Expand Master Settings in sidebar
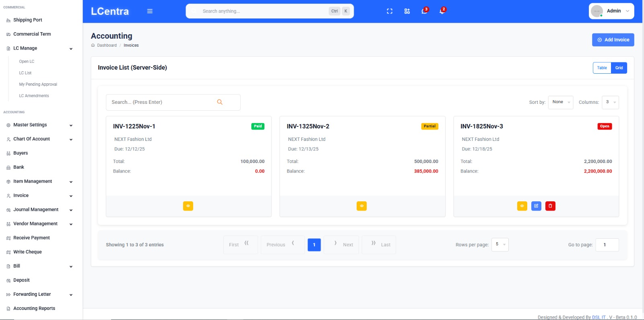Image resolution: width=644 pixels, height=320 pixels. (x=39, y=125)
